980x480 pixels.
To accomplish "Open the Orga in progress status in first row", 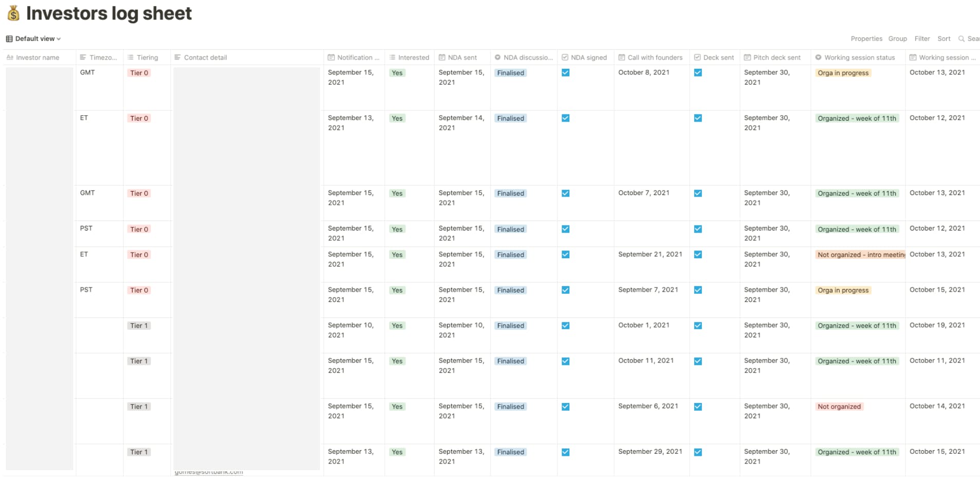I will point(843,73).
